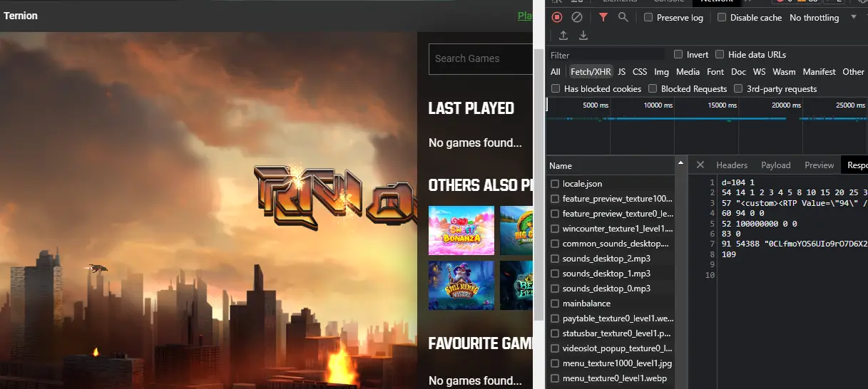Select checkbox beside locale.json
This screenshot has width=868, height=389.
tap(555, 184)
